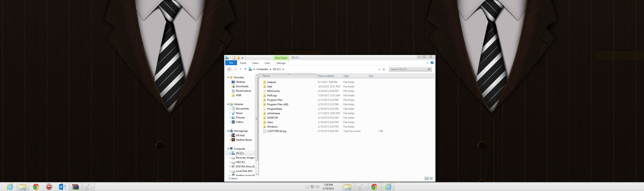
Task: Open File Explorer from the left taskbar
Action: coord(23,187)
